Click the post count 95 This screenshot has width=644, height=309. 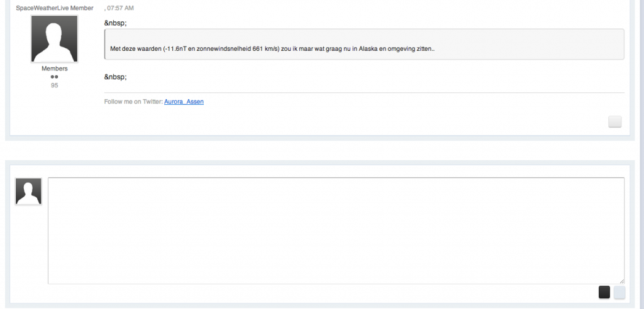55,85
